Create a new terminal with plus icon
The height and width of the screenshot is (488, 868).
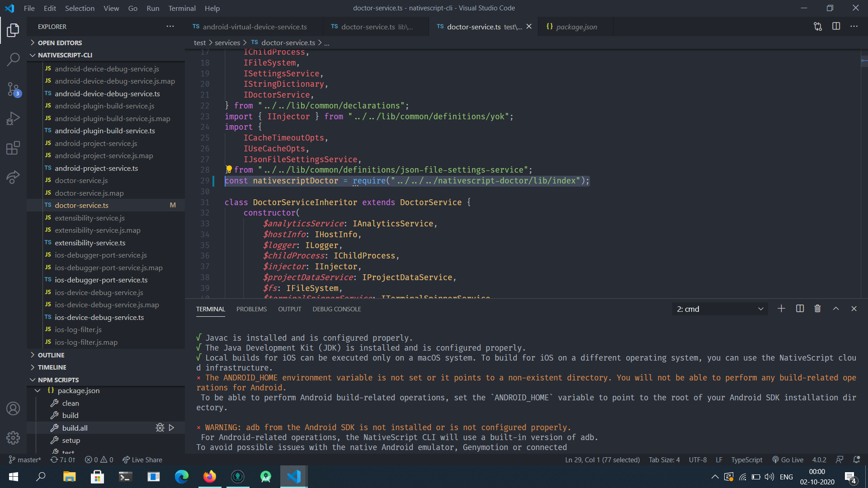pyautogui.click(x=781, y=309)
